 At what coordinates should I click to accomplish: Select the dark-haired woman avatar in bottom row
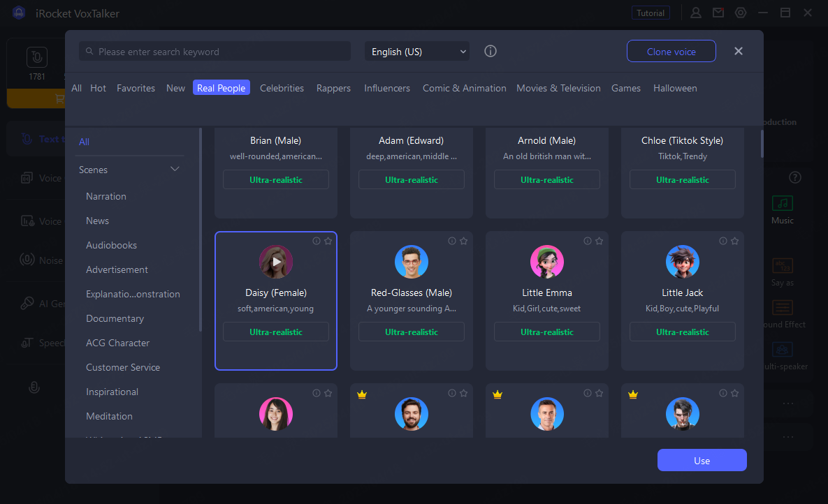tap(275, 414)
